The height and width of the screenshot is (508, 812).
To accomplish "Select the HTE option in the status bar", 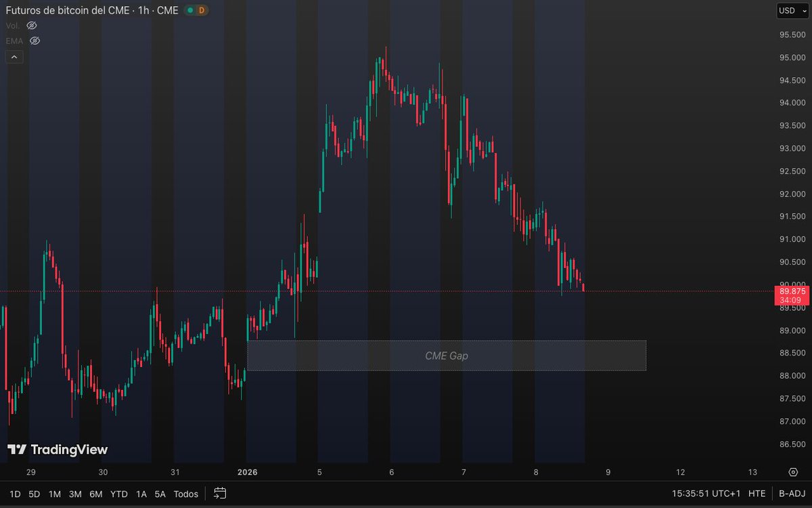I will point(757,494).
